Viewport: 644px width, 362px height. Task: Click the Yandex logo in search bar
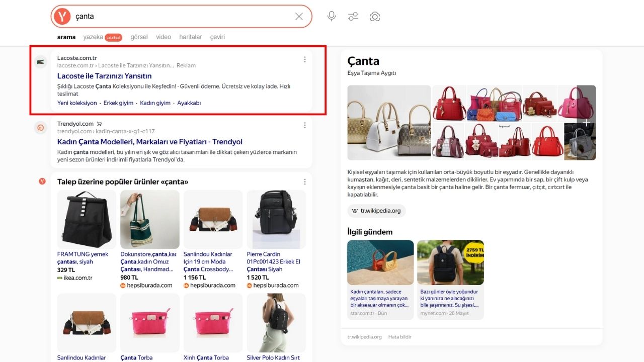62,17
